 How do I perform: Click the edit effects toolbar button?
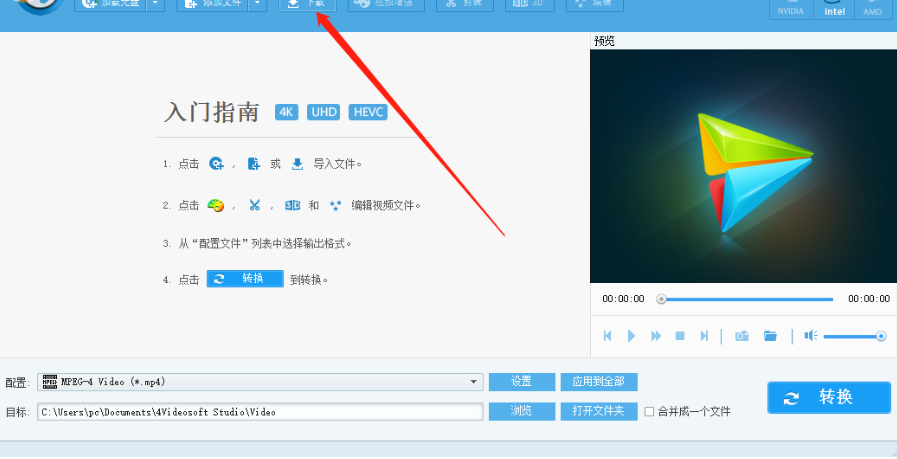(x=594, y=5)
